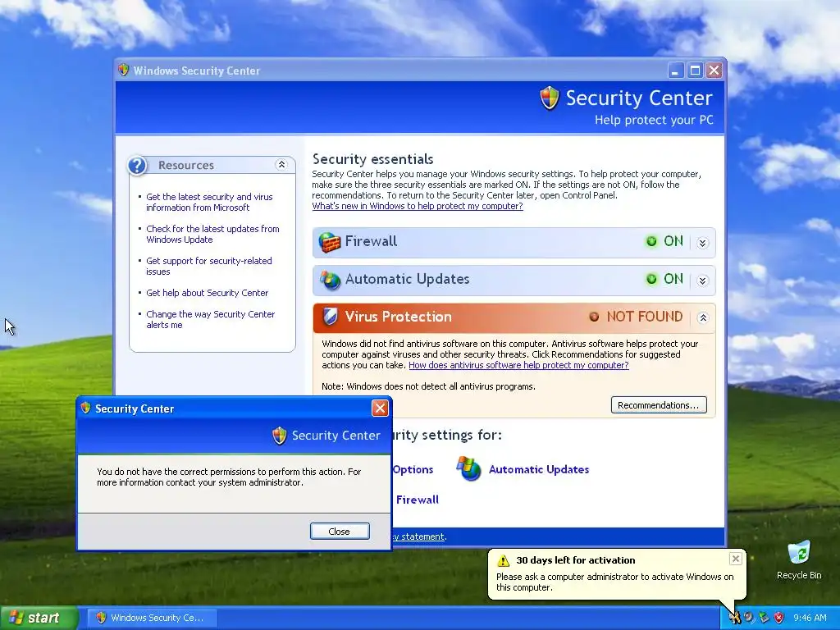Open Get the latest security and virus information
Viewport: 840px width, 630px height.
(209, 202)
